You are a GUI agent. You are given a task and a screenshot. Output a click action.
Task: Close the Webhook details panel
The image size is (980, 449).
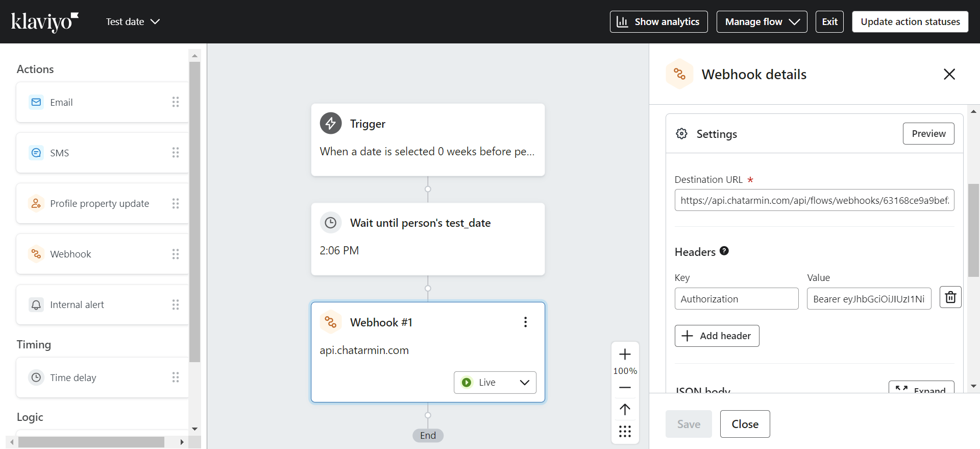949,75
